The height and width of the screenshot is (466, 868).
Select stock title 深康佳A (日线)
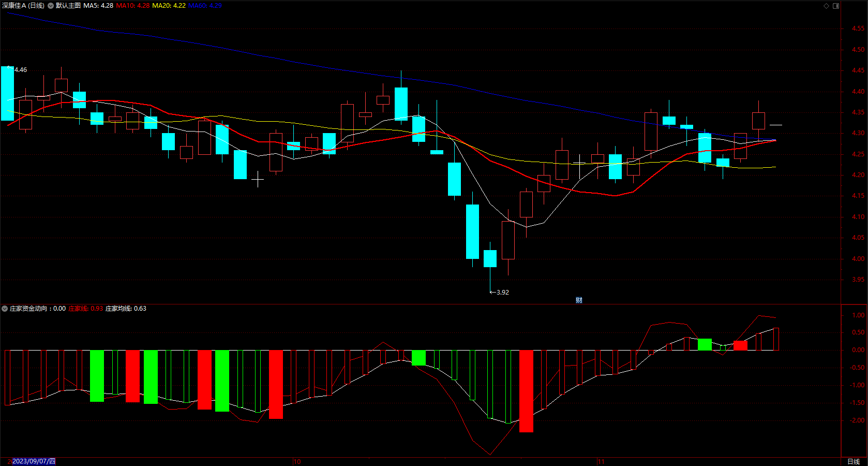pyautogui.click(x=23, y=6)
